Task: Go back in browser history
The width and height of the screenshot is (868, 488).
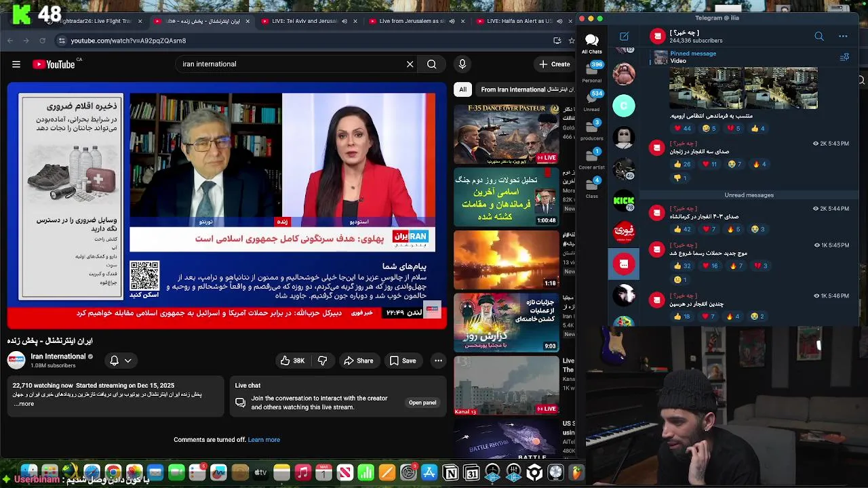Action: (x=10, y=41)
